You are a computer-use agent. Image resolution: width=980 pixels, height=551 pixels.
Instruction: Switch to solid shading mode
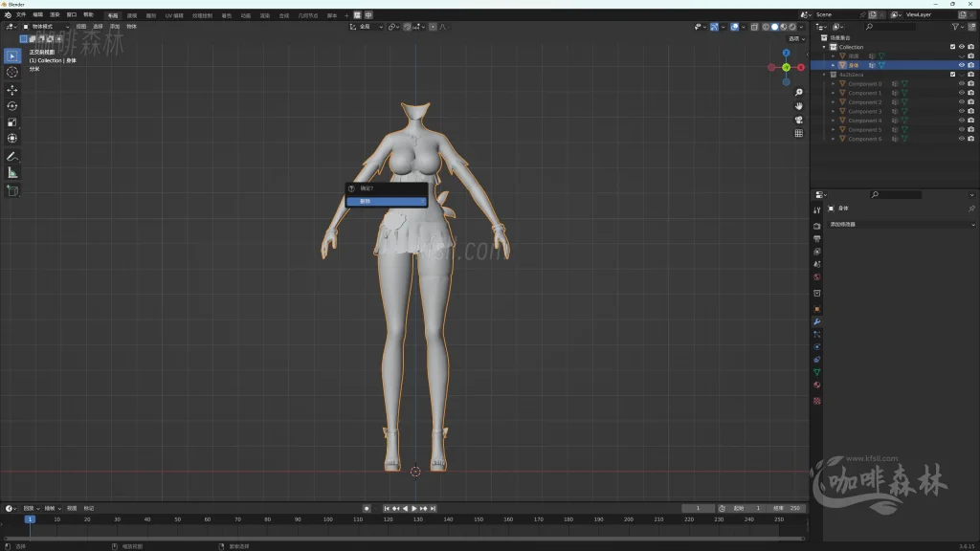tap(775, 27)
